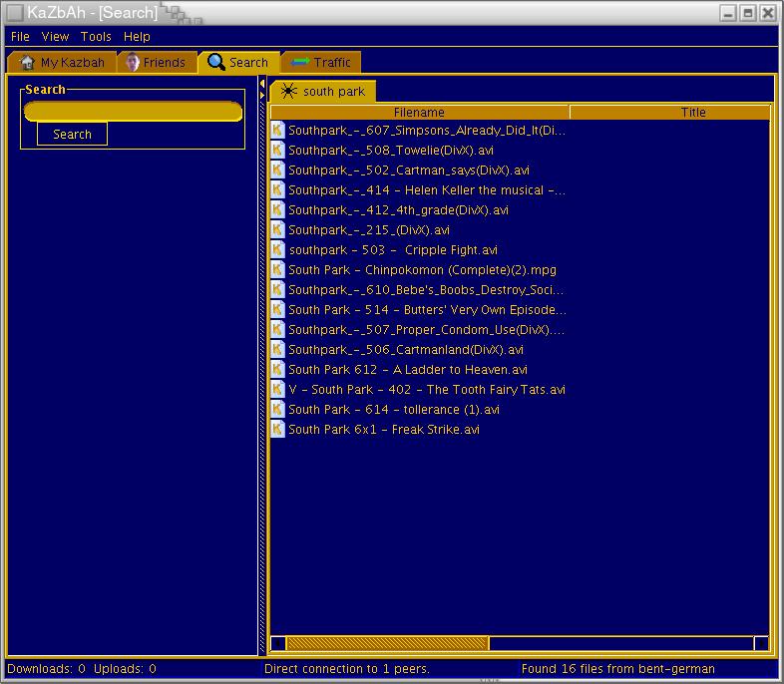Select V - South Park - 402 - The Tooth Fairy Tats.avi
The width and height of the screenshot is (784, 684).
(x=427, y=390)
